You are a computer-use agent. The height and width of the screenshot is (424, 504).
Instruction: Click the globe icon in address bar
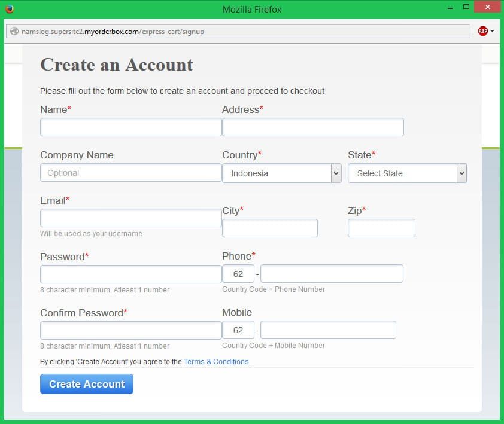14,32
